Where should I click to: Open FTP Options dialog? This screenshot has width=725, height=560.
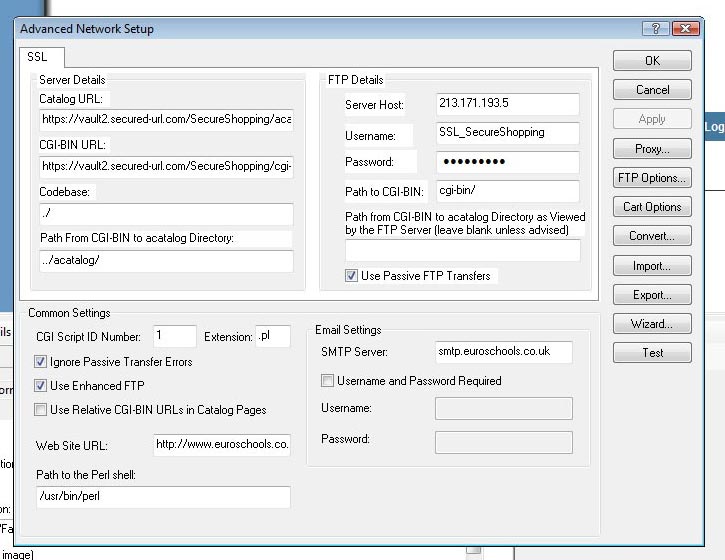(x=652, y=178)
